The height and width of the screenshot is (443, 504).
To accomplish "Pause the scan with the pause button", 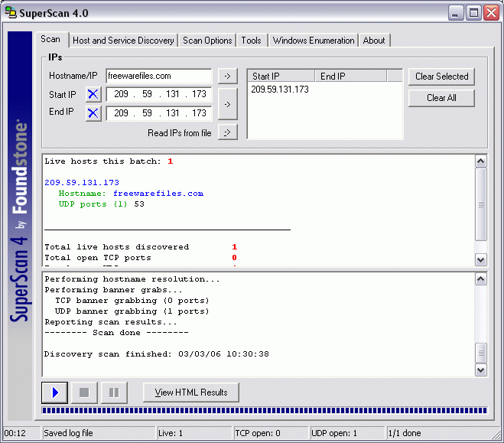I will [x=114, y=393].
